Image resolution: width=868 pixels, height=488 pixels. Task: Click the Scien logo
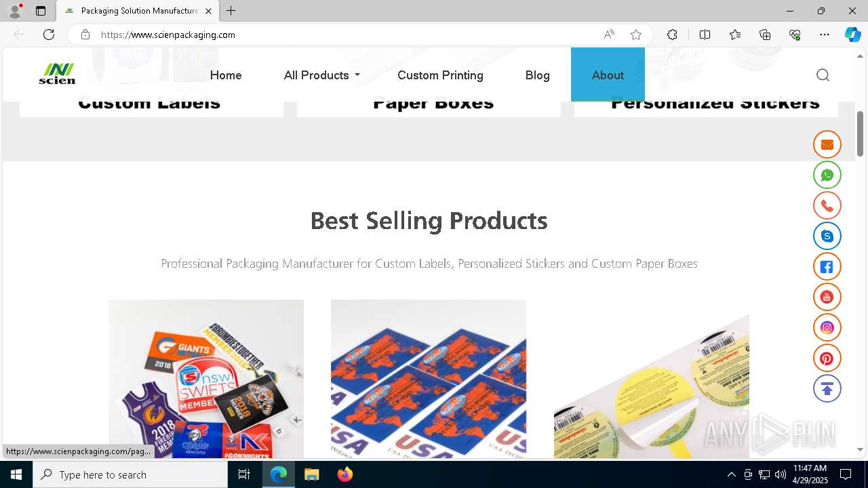[57, 73]
